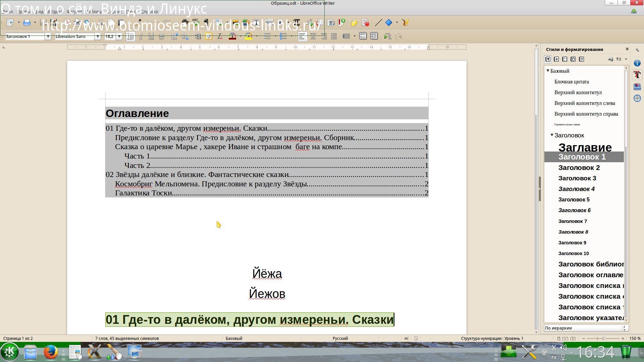Apply 'Блочная цитата' style
Screen dimensions: 644x362
click(x=572, y=82)
